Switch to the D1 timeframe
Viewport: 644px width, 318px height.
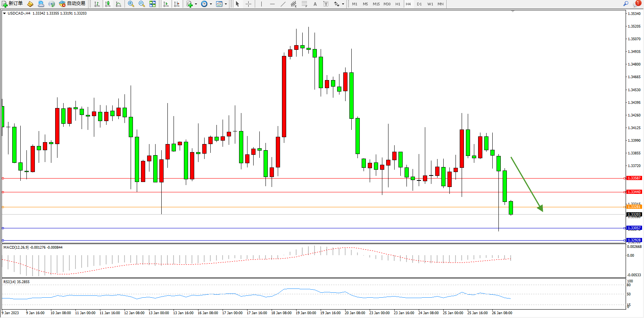coord(419,4)
